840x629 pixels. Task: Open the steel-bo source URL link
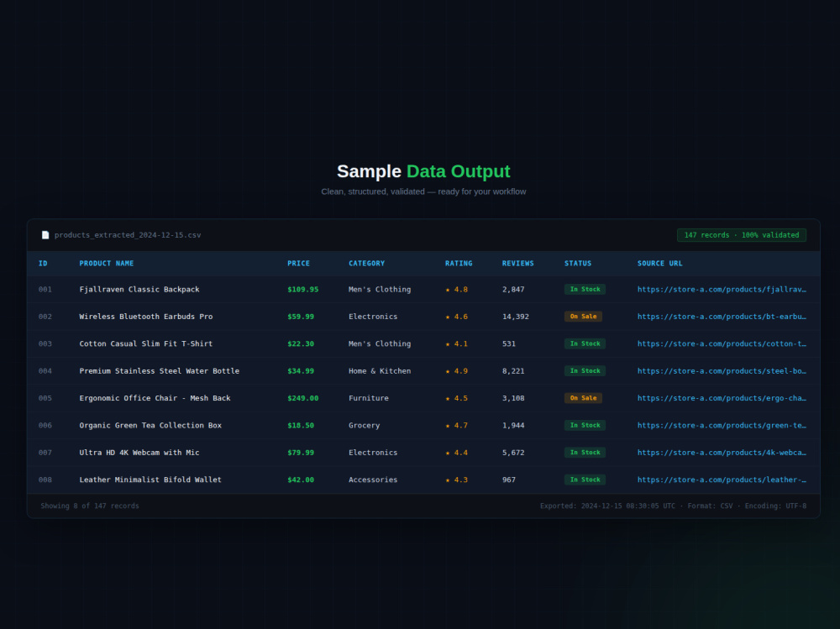(722, 370)
